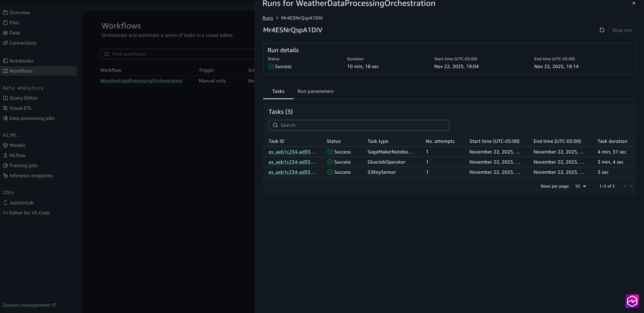Close the Runs side panel
Viewport: 644px width, 313px height.
pos(634,3)
